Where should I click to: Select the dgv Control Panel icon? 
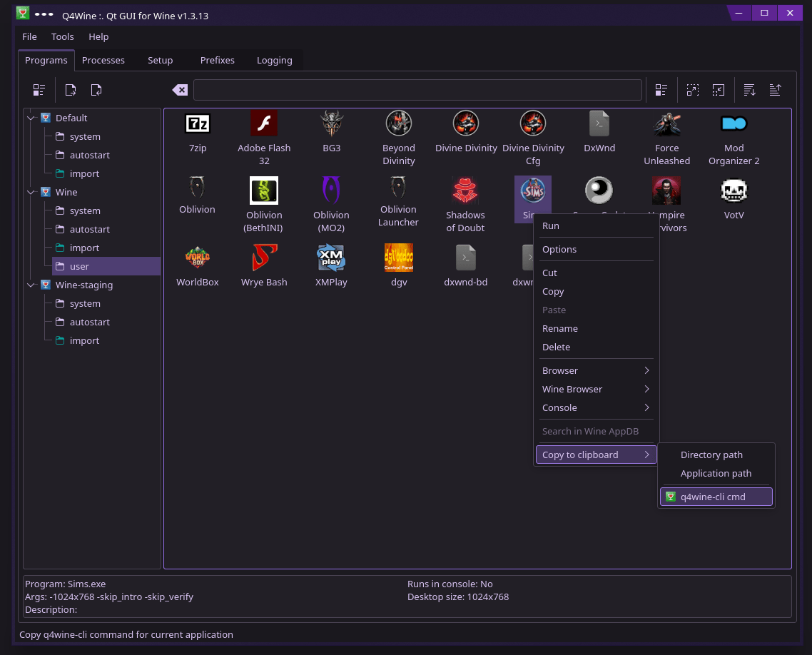pyautogui.click(x=399, y=258)
